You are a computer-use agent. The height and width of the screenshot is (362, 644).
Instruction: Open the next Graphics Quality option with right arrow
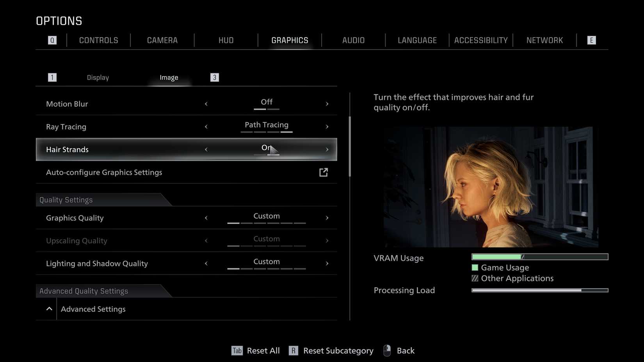[x=327, y=218]
